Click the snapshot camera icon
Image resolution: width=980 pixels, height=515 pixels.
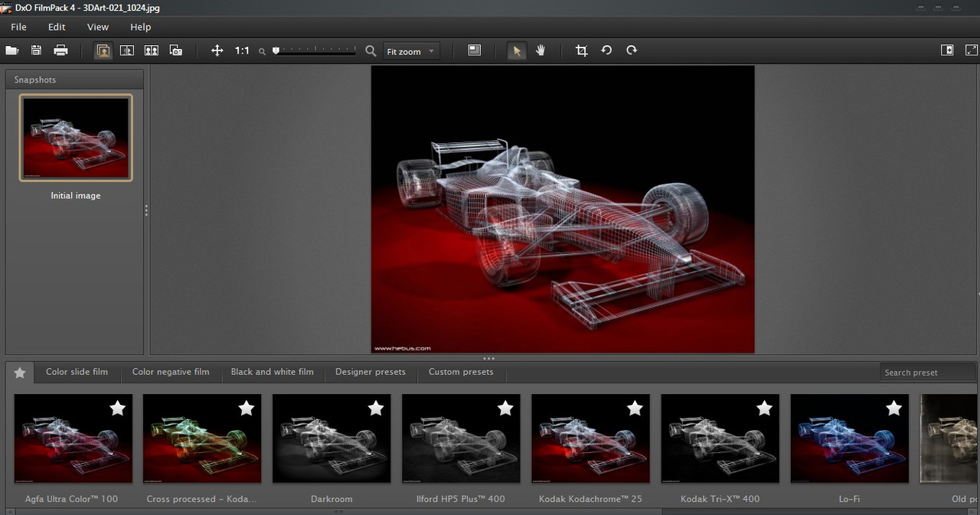[176, 51]
